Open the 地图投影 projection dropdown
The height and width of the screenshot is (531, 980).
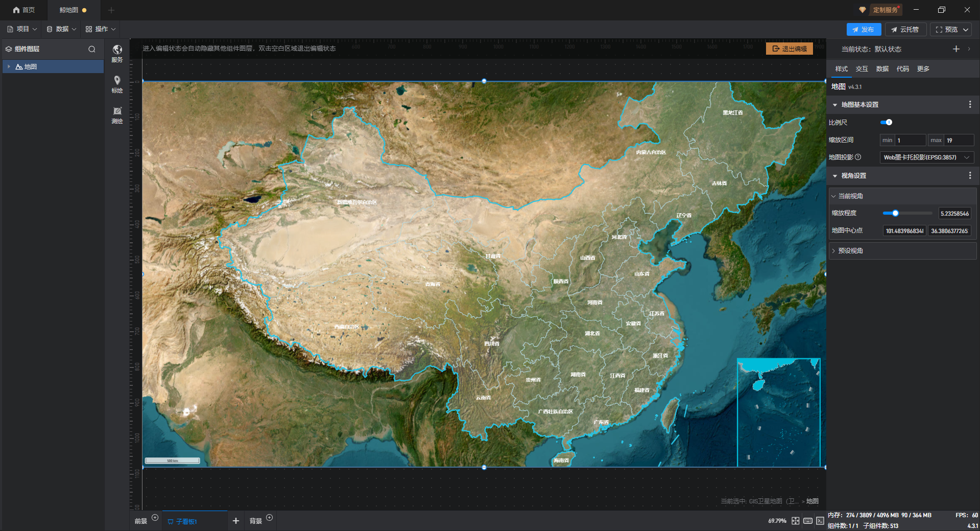(926, 157)
